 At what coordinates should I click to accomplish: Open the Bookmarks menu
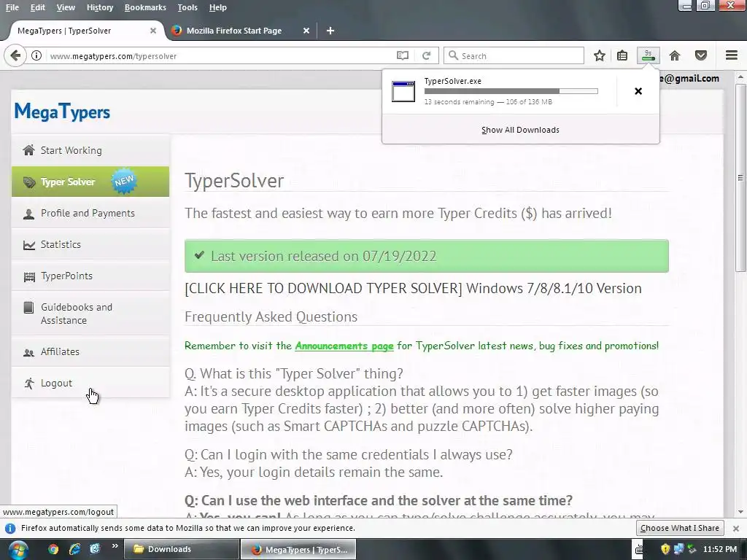point(145,7)
